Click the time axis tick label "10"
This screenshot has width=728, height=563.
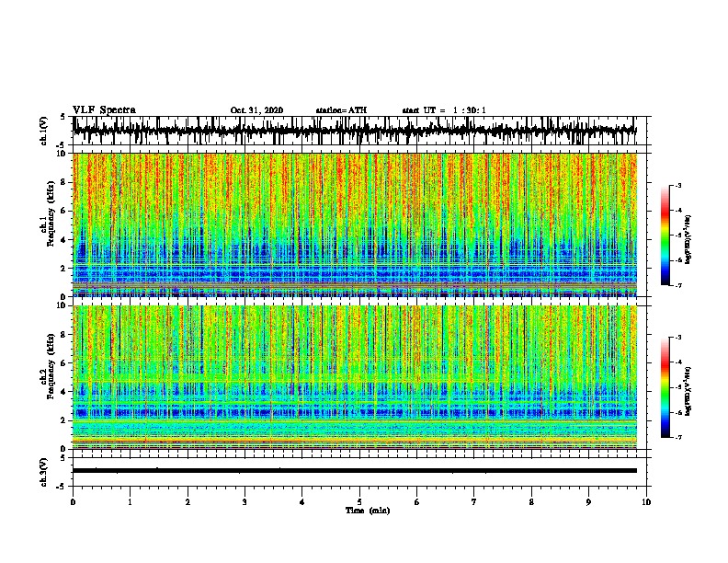coord(646,502)
